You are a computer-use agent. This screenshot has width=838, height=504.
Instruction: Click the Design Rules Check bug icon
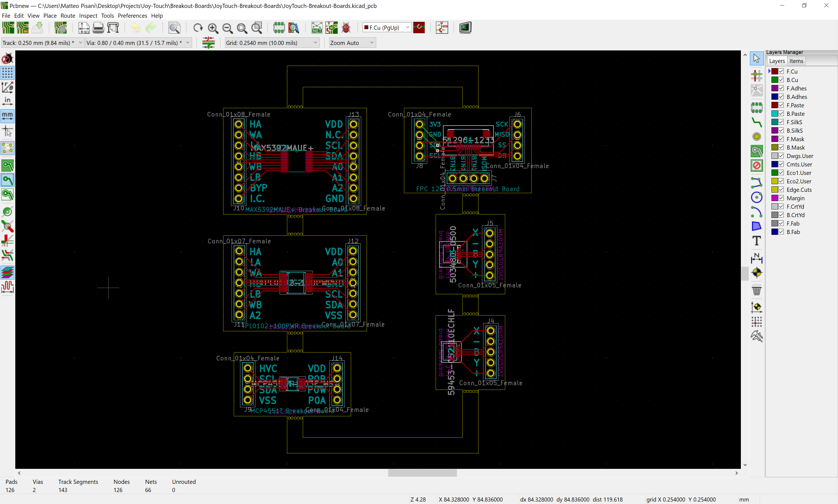[x=346, y=28]
